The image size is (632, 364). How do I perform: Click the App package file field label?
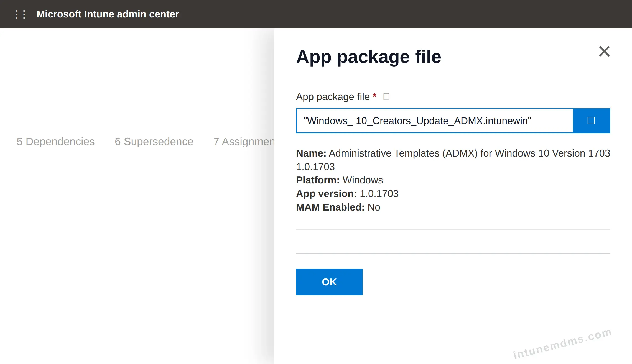333,97
